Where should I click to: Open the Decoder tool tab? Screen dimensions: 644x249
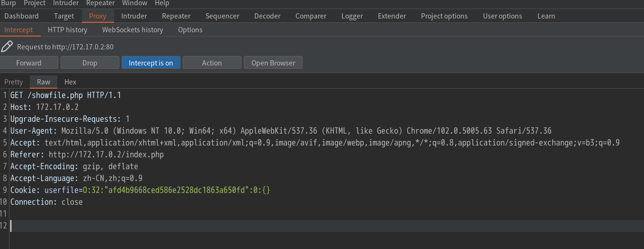click(267, 16)
